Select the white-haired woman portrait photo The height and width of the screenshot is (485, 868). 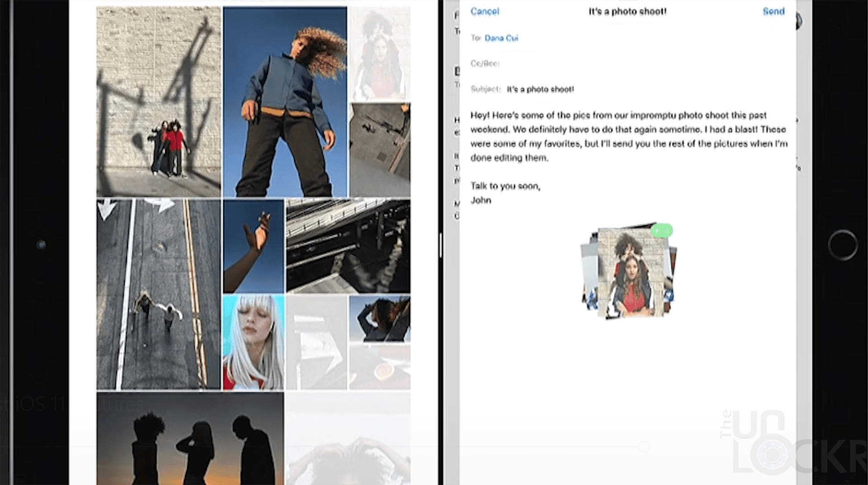[253, 342]
